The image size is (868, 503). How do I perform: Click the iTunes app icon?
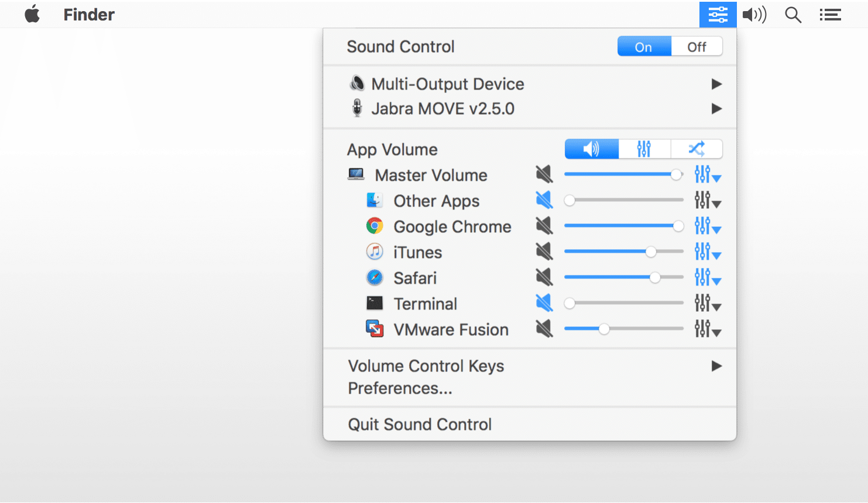coord(375,251)
